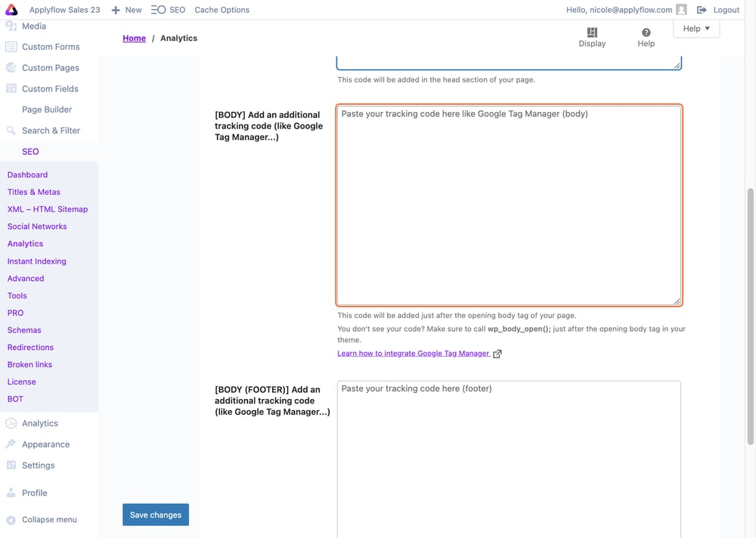Click the lower Analytics chart icon
This screenshot has height=538, width=756.
click(x=11, y=423)
